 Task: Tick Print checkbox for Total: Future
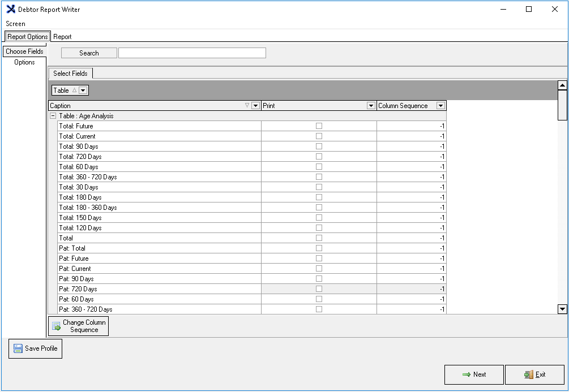click(x=319, y=126)
